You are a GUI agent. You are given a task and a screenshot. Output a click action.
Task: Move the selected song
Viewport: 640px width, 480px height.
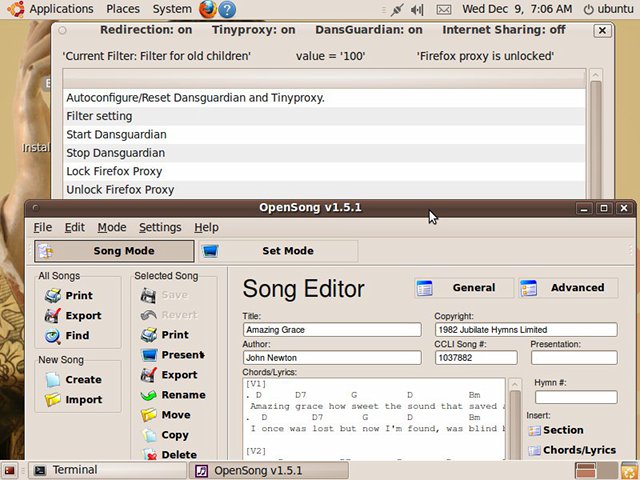click(166, 415)
